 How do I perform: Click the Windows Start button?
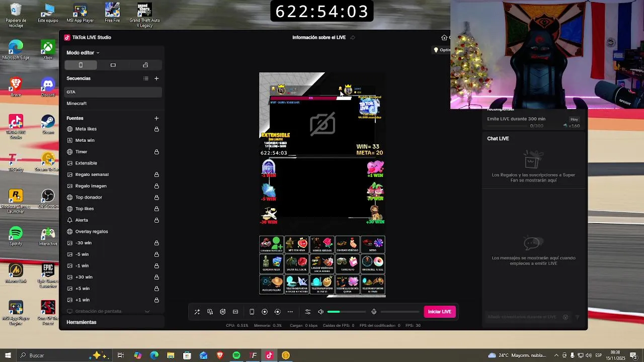8,355
